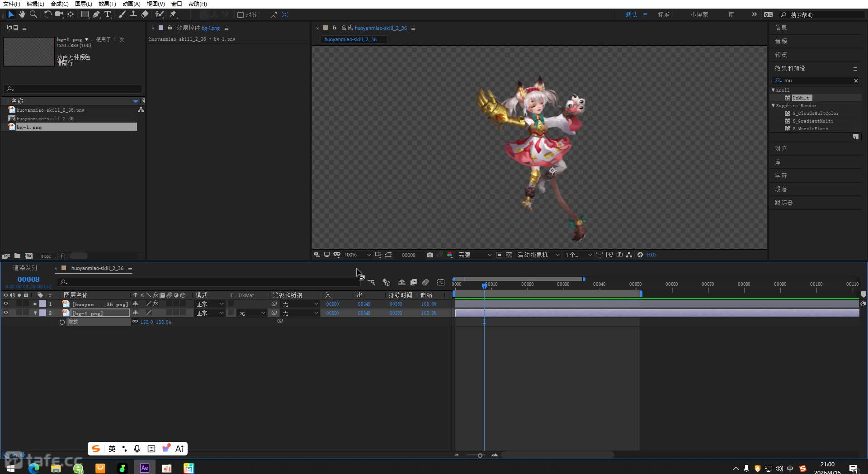Open grid and guide options in viewer
Image resolution: width=868 pixels, height=474 pixels.
coord(378,255)
